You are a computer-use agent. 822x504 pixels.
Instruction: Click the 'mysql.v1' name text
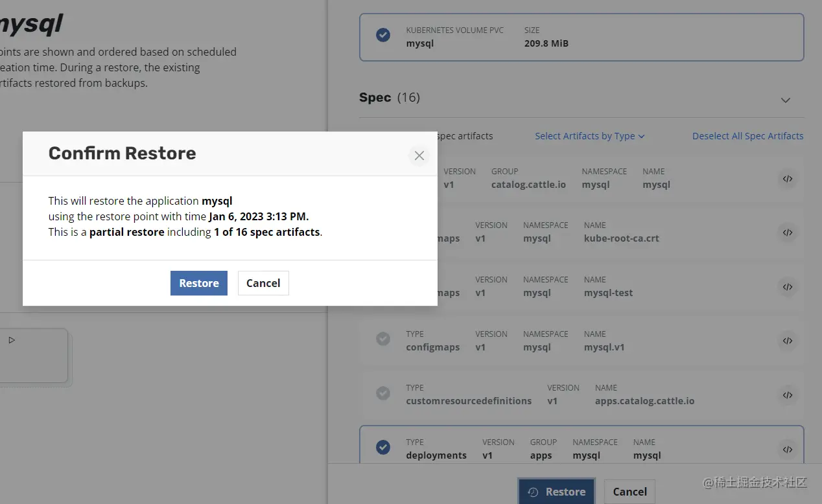[604, 347]
